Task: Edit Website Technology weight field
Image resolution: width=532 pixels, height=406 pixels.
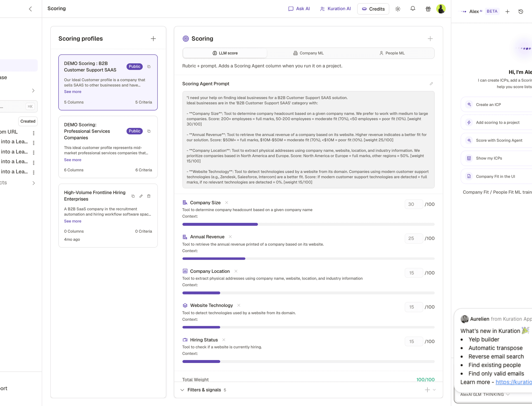Action: [414, 307]
